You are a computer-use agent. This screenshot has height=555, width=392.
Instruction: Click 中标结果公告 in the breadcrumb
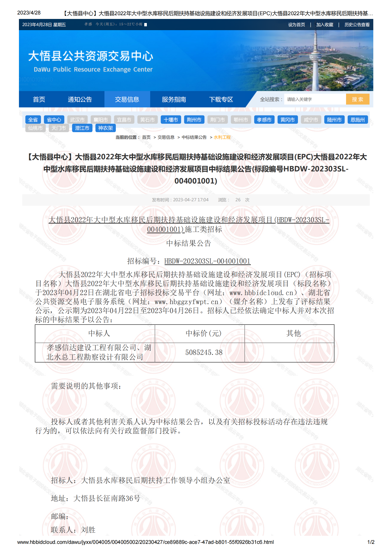[x=194, y=137]
